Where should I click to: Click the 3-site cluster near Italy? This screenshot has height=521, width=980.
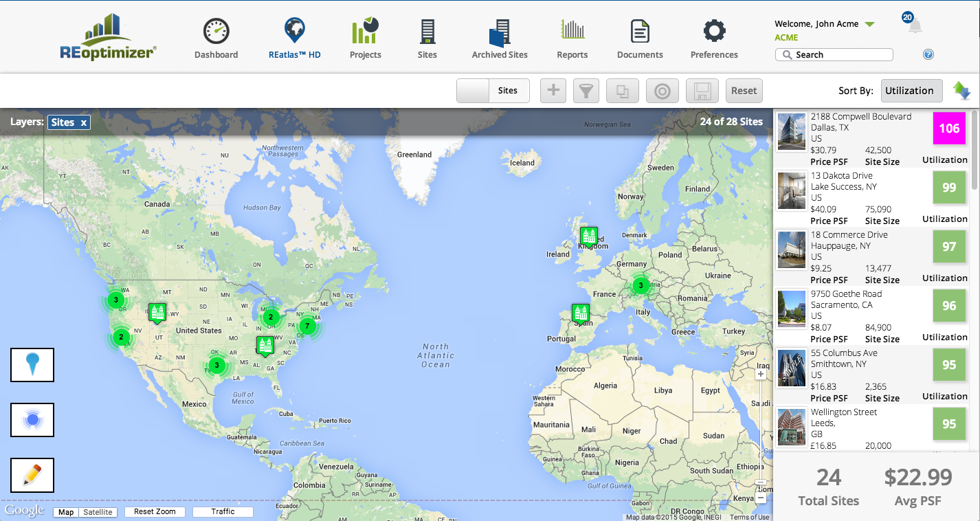click(641, 285)
